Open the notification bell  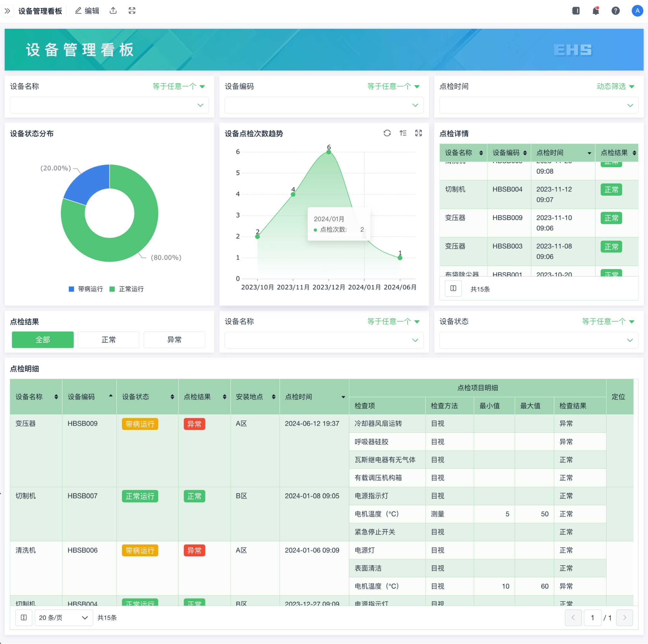point(596,11)
